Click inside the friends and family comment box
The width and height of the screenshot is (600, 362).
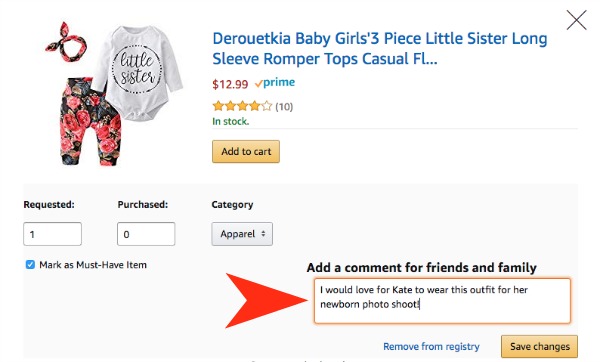pyautogui.click(x=442, y=301)
